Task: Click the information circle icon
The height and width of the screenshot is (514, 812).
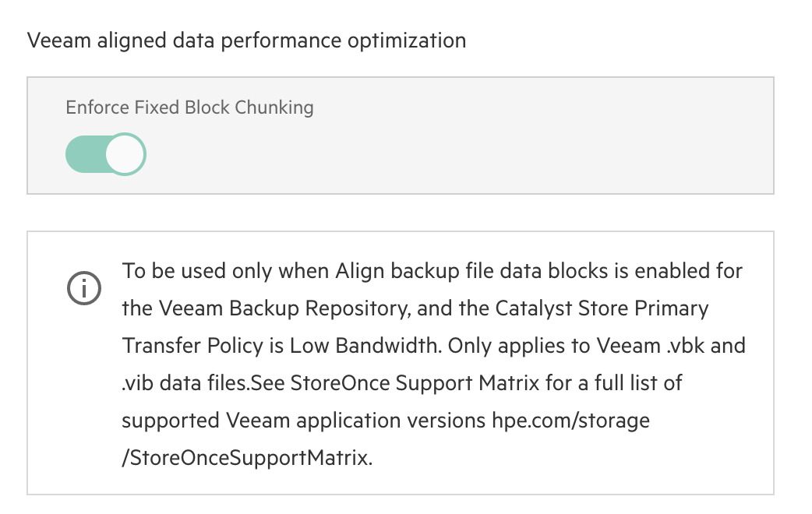Action: click(x=84, y=288)
